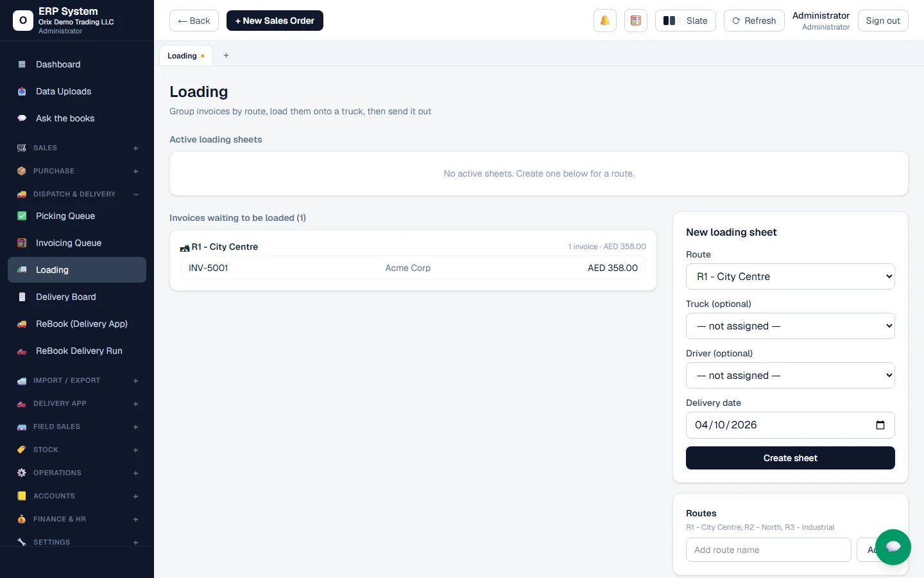
Task: Toggle the Slate theme switch
Action: (685, 21)
